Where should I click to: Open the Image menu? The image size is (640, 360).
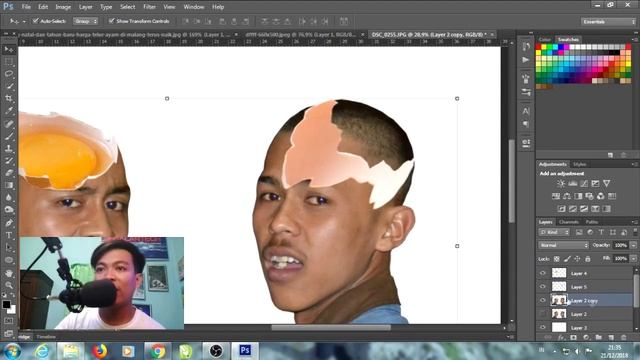point(63,7)
